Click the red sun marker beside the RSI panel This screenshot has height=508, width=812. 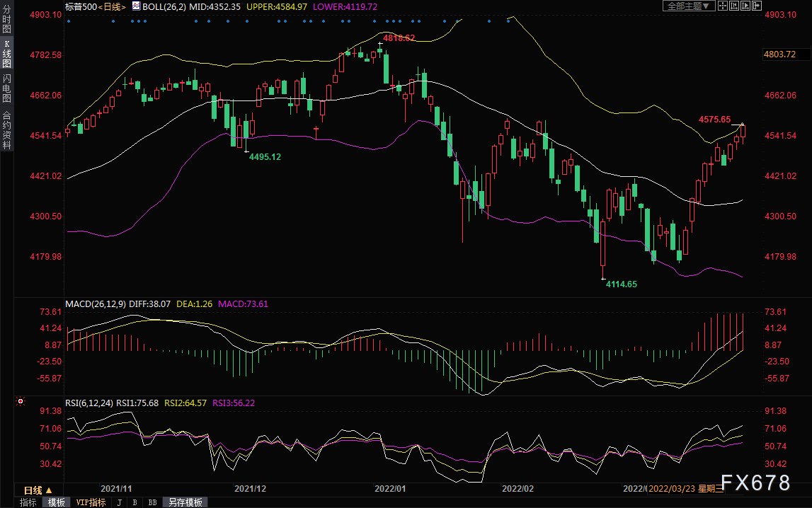click(21, 401)
